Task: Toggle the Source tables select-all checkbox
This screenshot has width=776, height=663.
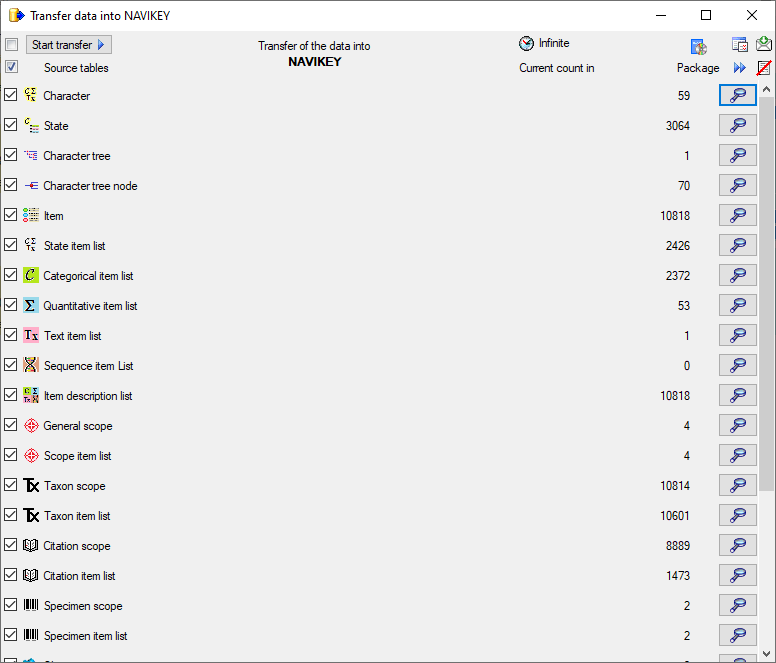Action: click(11, 67)
